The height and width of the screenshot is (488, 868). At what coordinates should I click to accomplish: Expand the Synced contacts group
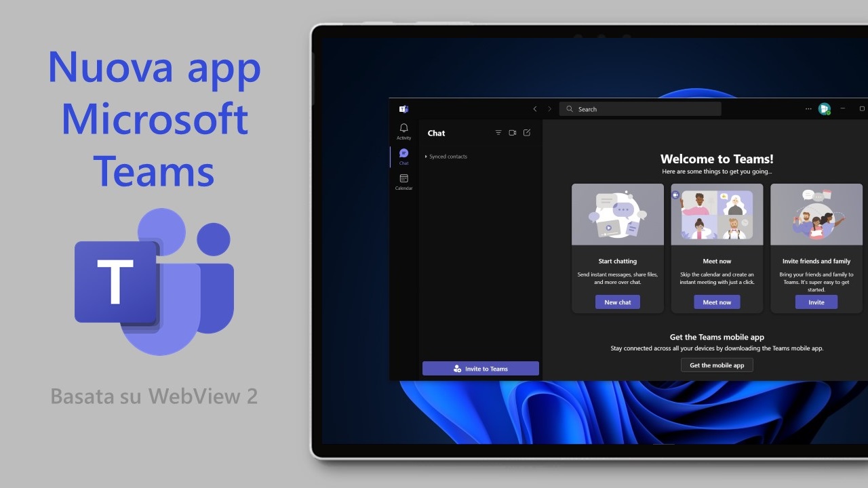point(446,157)
